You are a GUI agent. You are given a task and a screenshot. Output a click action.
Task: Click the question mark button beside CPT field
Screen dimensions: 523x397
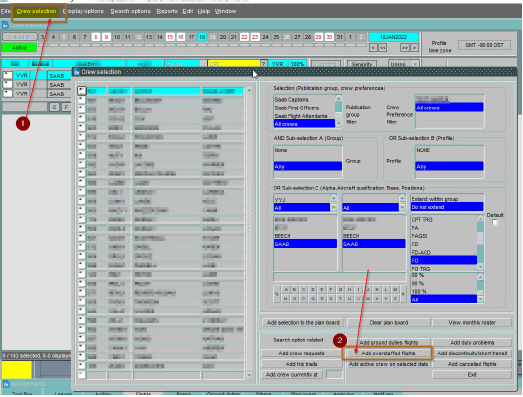tap(264, 64)
